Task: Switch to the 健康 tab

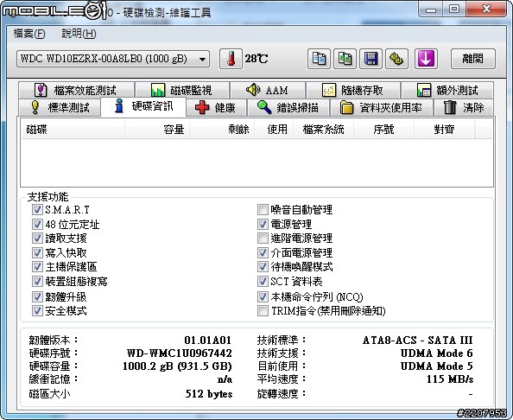Action: 216,107
